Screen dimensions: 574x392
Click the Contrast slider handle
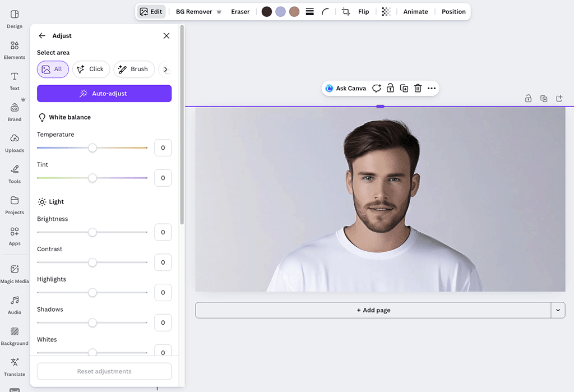pos(92,262)
